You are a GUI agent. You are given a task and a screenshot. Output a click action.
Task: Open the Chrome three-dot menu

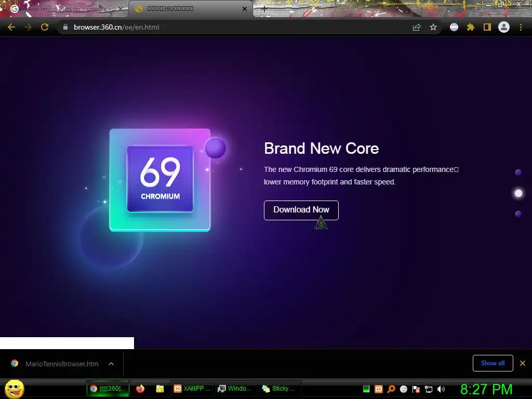[x=521, y=27]
